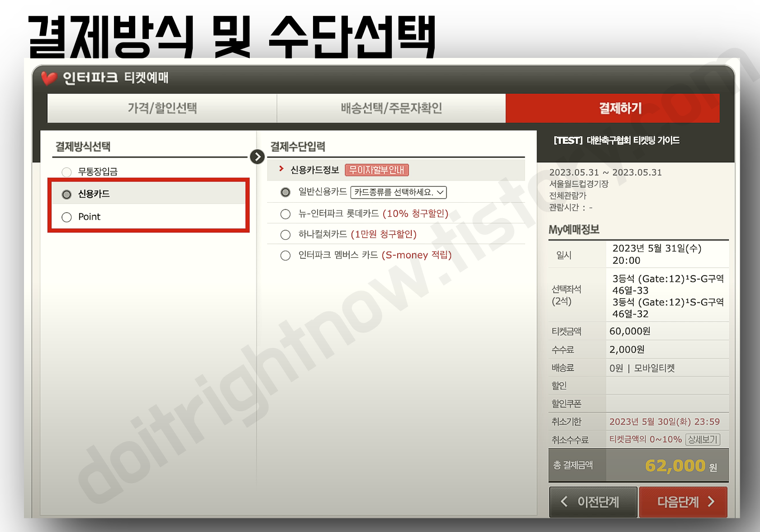This screenshot has width=760, height=532.
Task: Select the 신용카드 payment radio button
Action: [x=66, y=195]
